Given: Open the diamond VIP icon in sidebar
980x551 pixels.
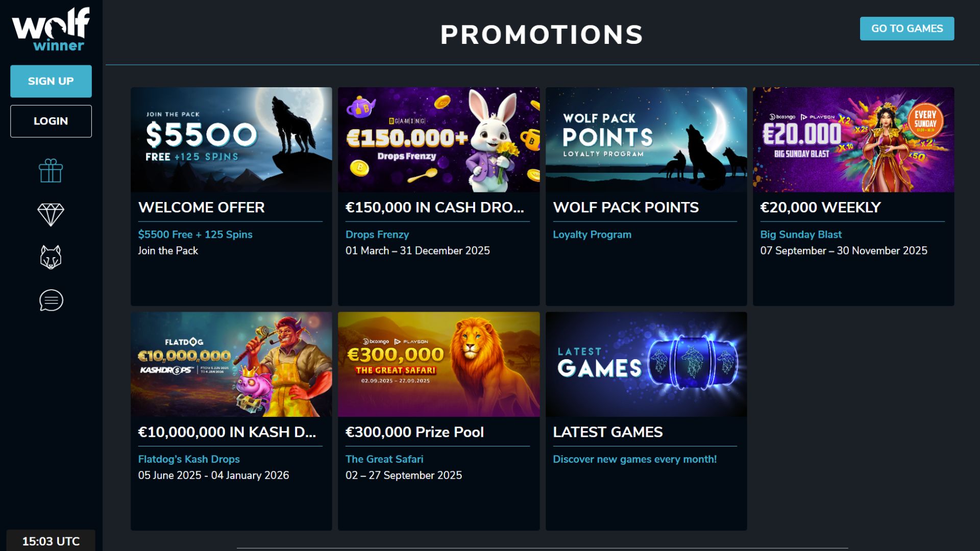Looking at the screenshot, I should (51, 214).
